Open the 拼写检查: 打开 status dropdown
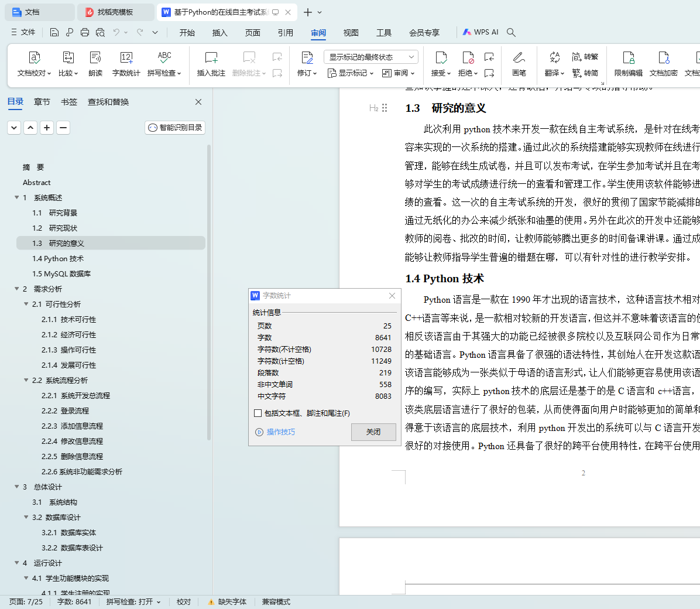This screenshot has height=609, width=700. [x=133, y=602]
